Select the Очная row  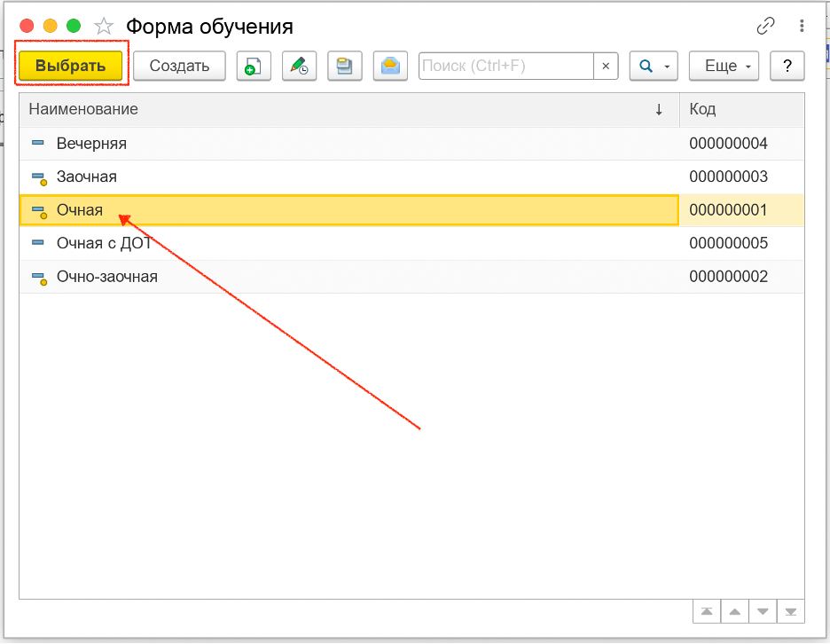click(x=411, y=210)
